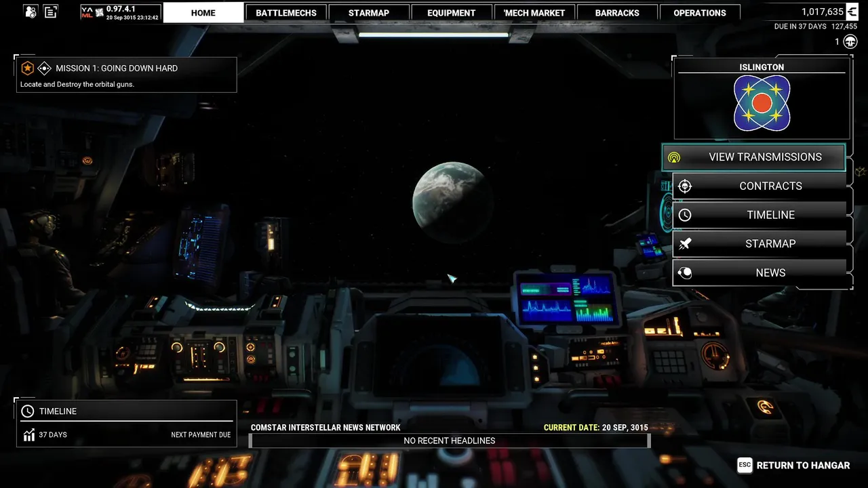The image size is (868, 488).
Task: Click the Islington faction emblem
Action: point(762,103)
